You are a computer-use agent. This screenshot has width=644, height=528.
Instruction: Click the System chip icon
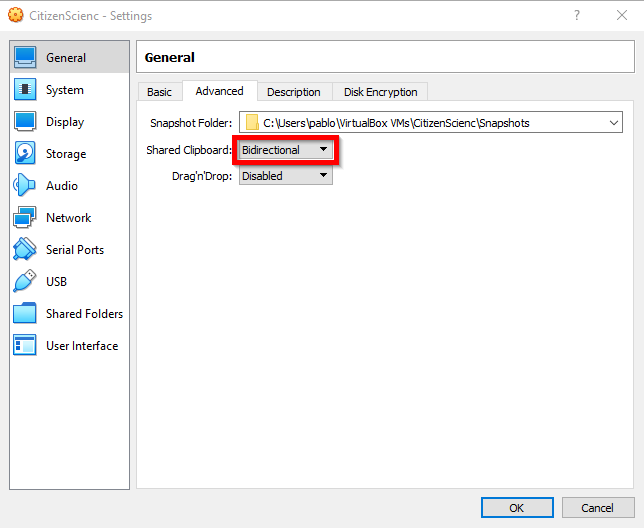[x=25, y=90]
